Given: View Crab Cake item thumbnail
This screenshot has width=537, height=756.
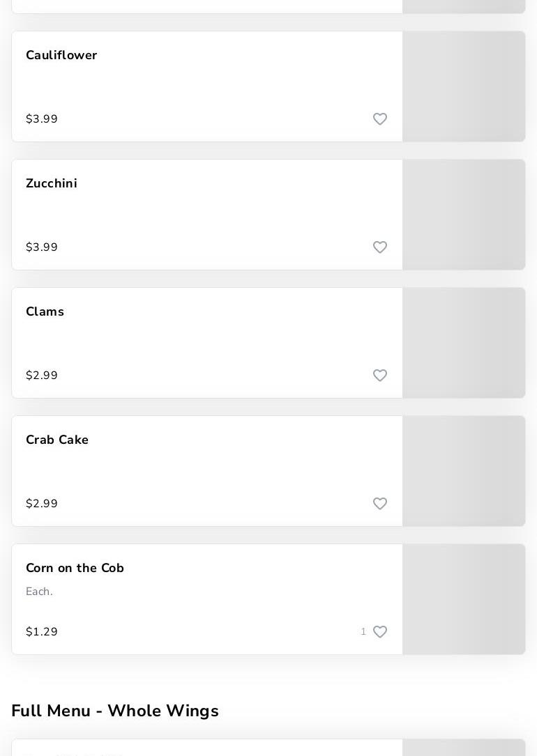Looking at the screenshot, I should tap(464, 471).
